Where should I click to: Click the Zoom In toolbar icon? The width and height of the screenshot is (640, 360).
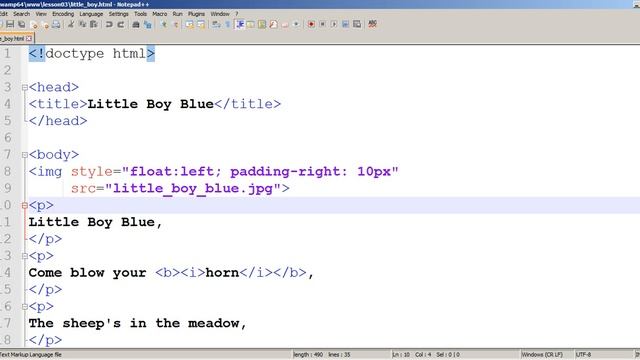pyautogui.click(x=164, y=24)
